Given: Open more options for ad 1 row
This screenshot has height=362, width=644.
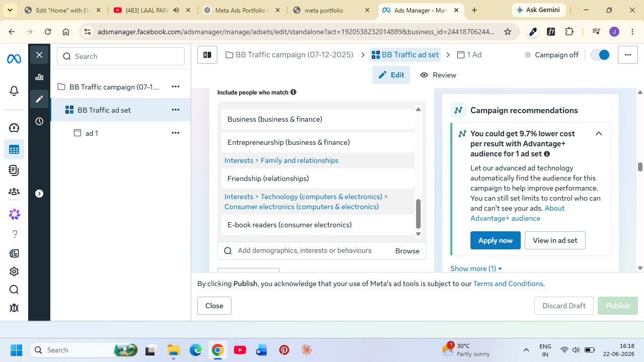Looking at the screenshot, I should (176, 133).
